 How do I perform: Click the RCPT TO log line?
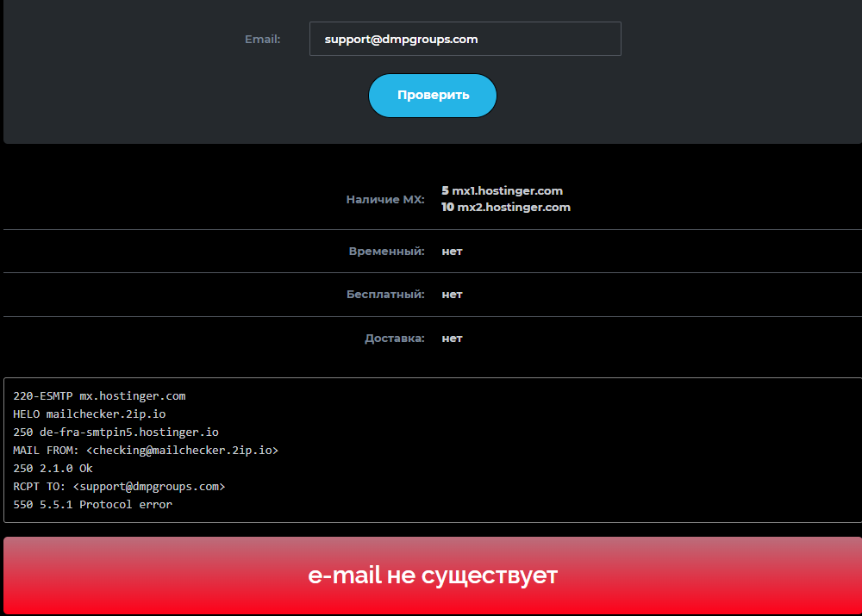point(119,486)
